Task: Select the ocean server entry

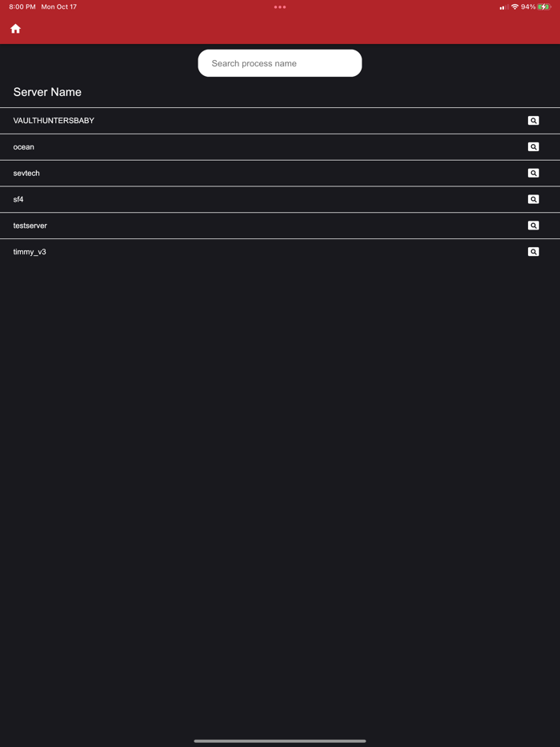Action: [240, 146]
